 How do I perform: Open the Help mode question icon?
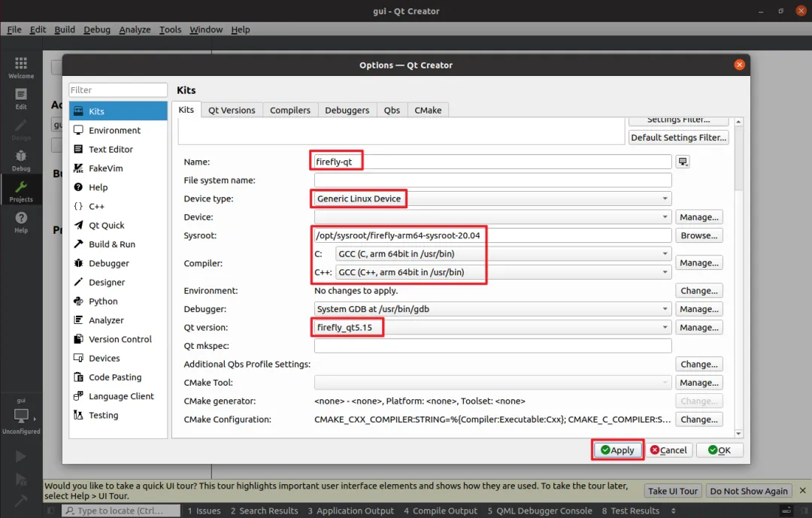(x=21, y=223)
